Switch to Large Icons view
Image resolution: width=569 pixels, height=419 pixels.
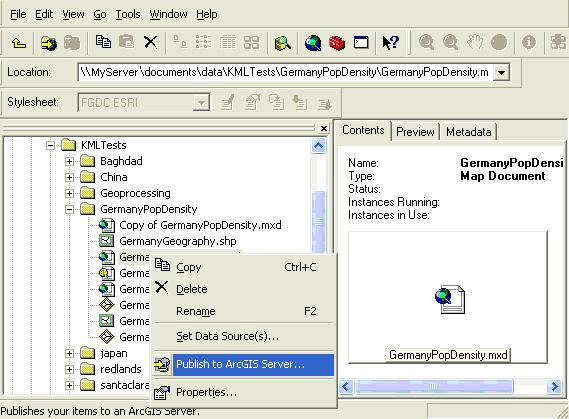tap(180, 42)
